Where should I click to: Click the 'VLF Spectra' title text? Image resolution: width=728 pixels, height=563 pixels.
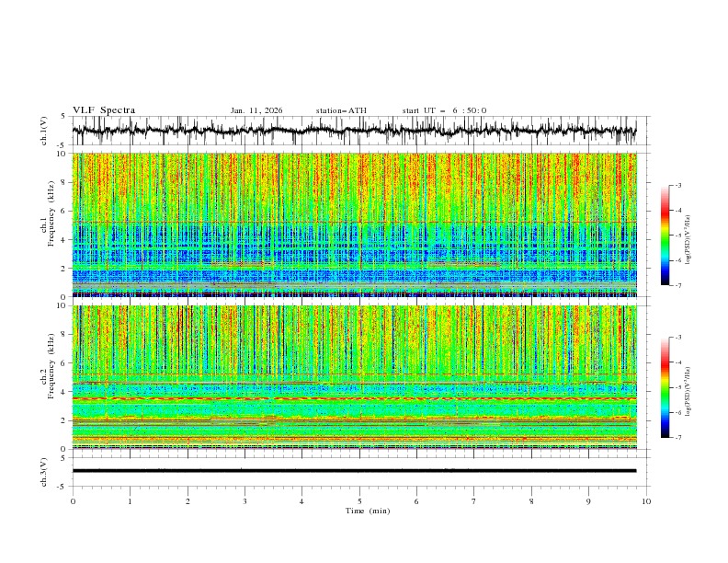click(x=104, y=110)
